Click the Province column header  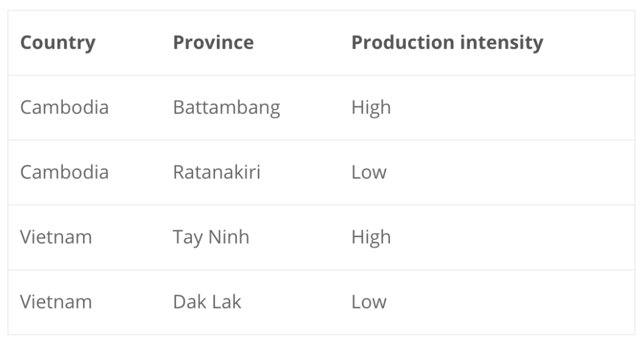pos(213,42)
